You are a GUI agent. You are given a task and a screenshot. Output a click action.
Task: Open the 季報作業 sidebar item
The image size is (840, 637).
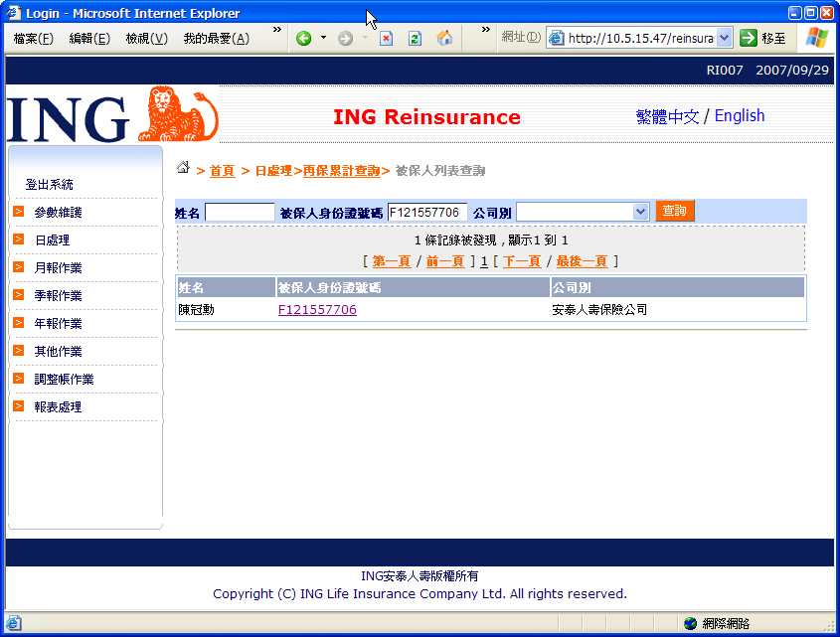(x=58, y=296)
